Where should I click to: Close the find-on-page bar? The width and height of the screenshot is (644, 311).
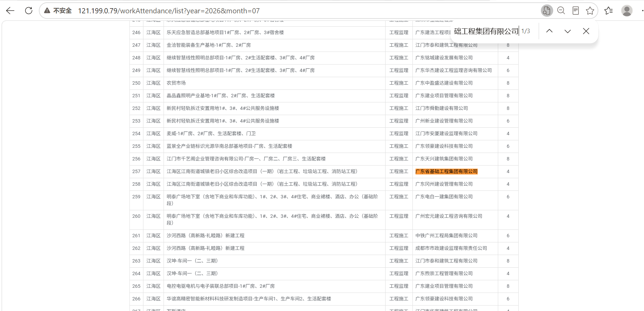click(x=586, y=31)
